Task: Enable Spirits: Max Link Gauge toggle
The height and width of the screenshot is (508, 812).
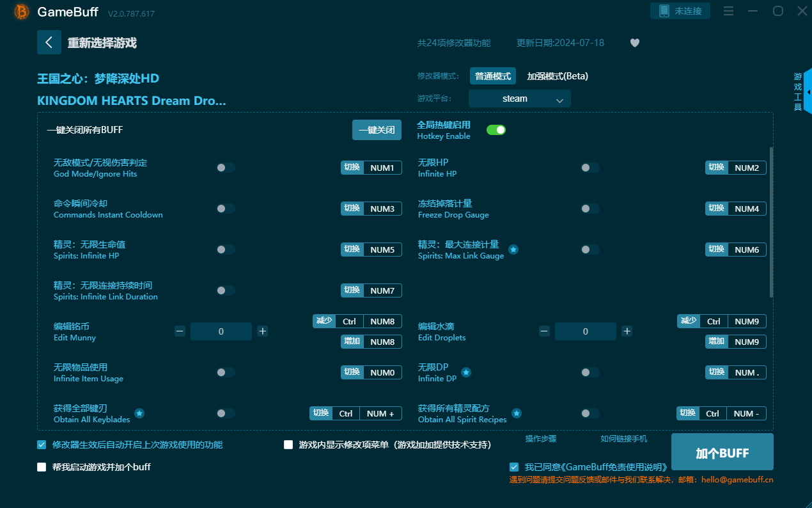Action: pos(590,250)
